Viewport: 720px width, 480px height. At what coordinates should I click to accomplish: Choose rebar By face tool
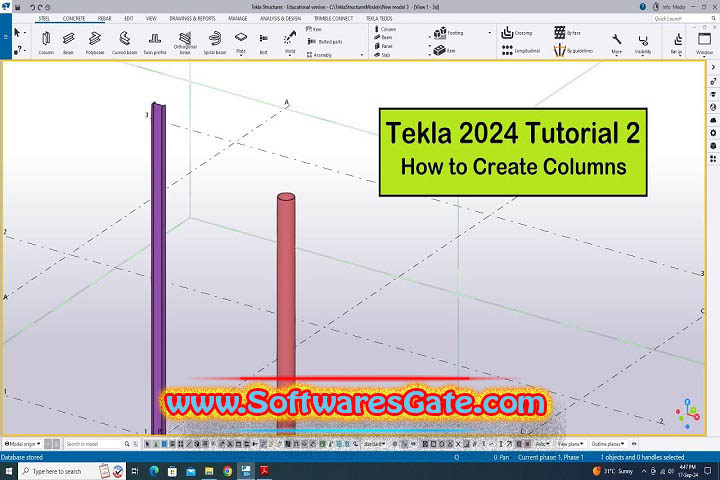click(x=567, y=33)
